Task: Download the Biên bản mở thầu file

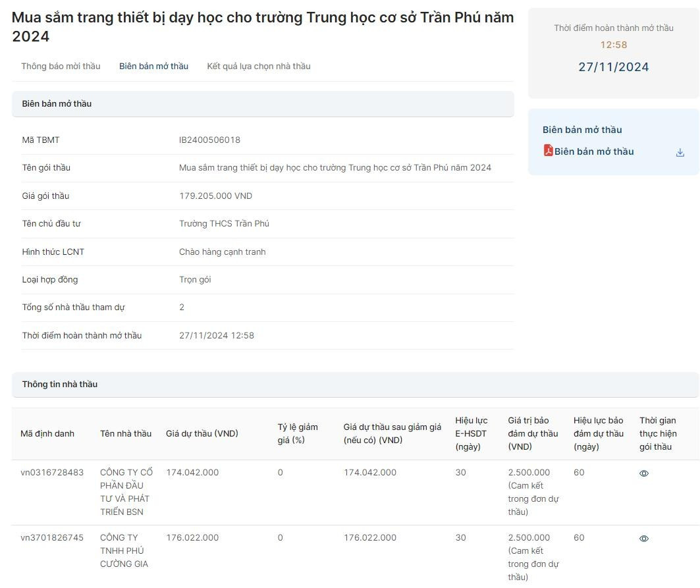Action: point(680,153)
